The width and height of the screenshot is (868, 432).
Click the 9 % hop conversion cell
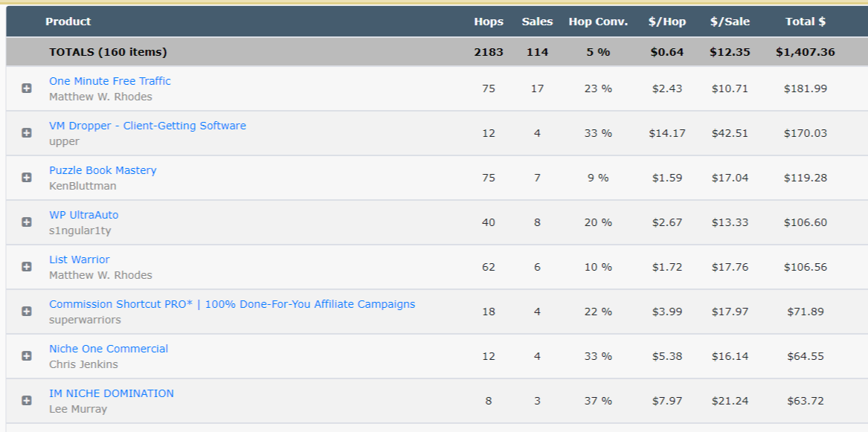click(x=599, y=178)
